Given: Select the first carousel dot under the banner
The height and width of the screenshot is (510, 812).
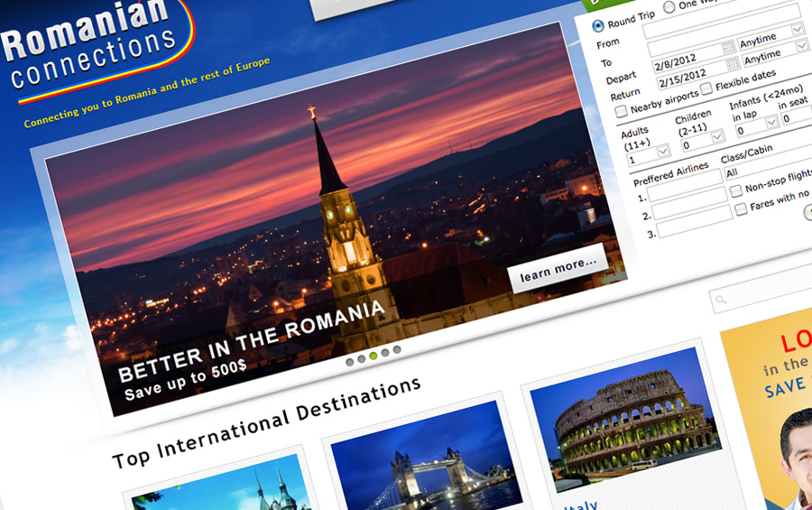Looking at the screenshot, I should point(349,362).
